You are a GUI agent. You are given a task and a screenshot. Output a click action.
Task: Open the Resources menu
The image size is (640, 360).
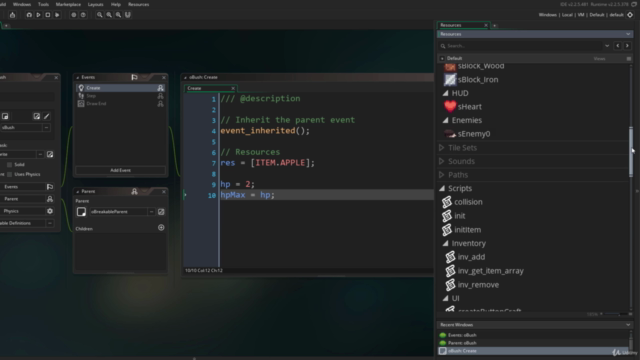(x=138, y=4)
